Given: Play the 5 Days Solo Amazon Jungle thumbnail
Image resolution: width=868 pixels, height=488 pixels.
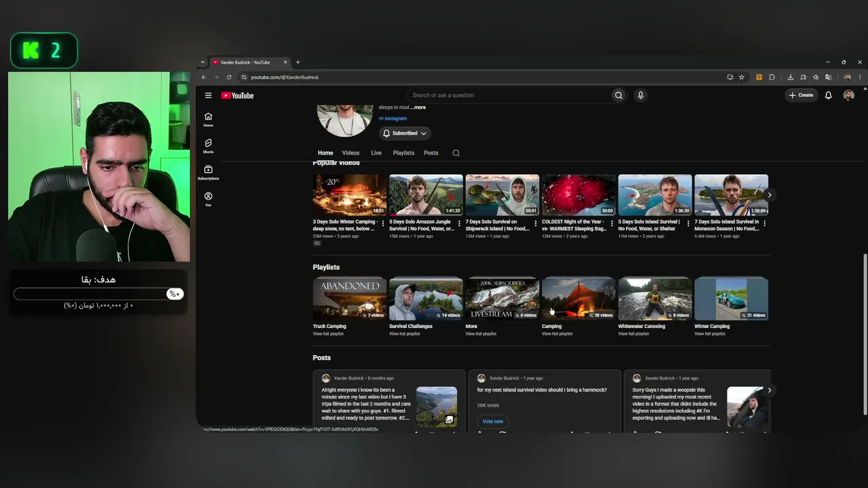Looking at the screenshot, I should pyautogui.click(x=426, y=195).
